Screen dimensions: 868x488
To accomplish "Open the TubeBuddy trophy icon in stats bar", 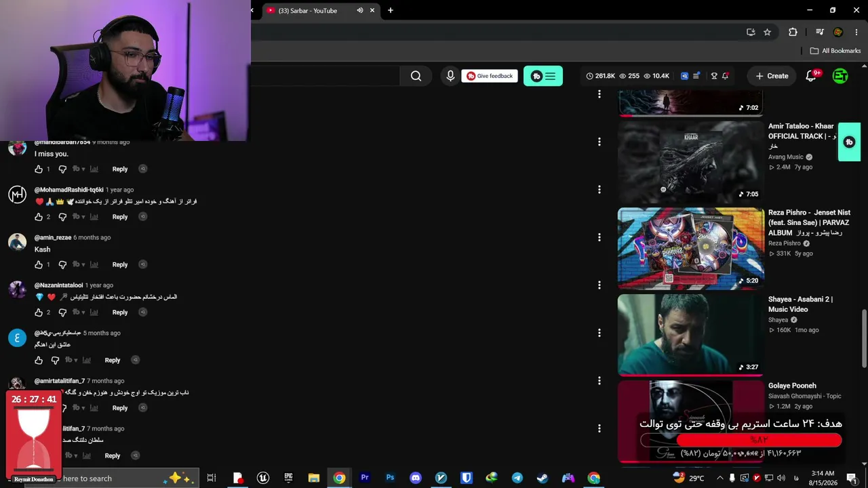I will (x=713, y=76).
